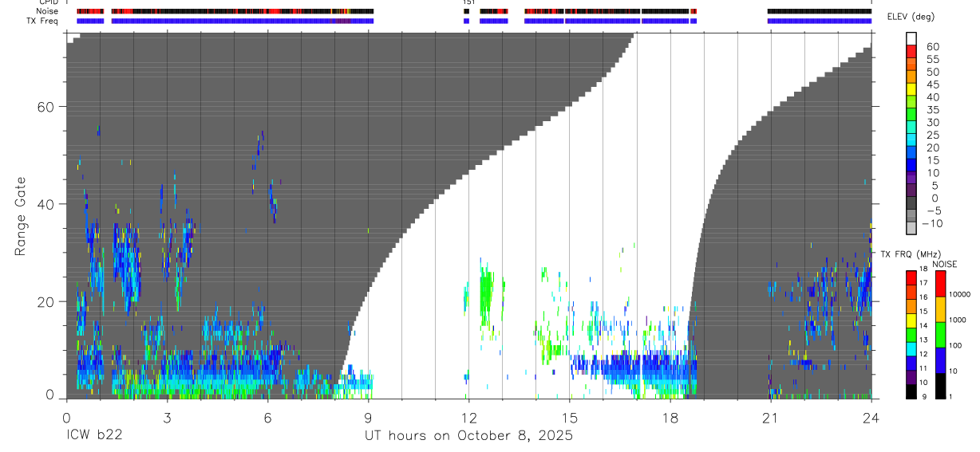Click the 'TX Freq' row label above plot
This screenshot has height=452, width=980.
[43, 21]
